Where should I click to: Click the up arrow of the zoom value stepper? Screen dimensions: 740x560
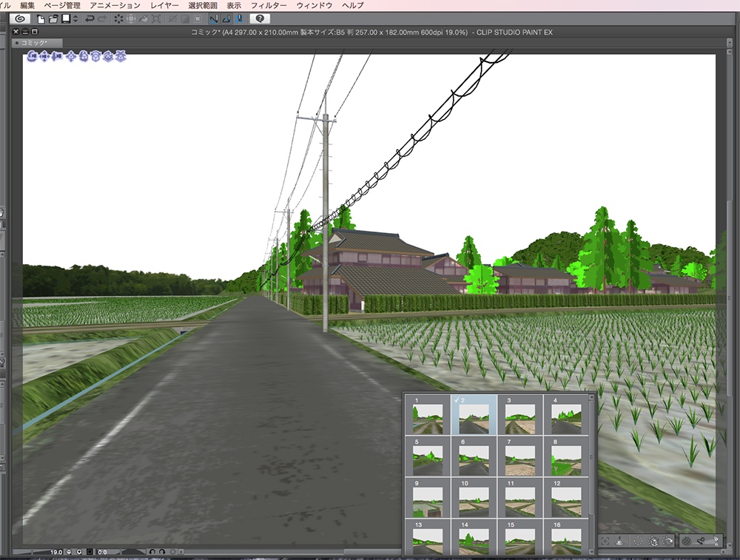pos(78,551)
